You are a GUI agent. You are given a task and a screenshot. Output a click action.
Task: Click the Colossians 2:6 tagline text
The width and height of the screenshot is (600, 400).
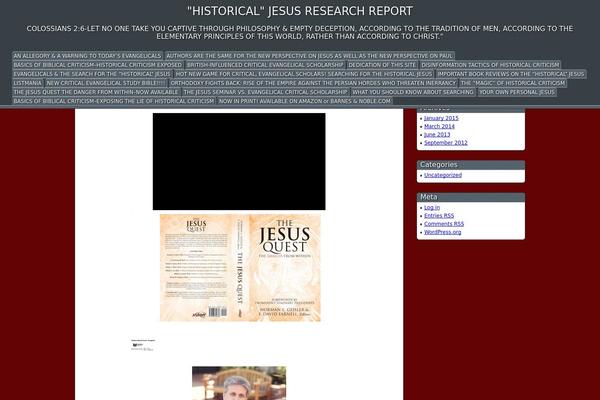[x=300, y=33]
